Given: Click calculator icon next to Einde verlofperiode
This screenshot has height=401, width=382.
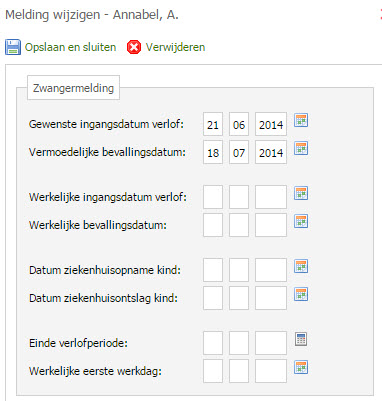Looking at the screenshot, I should pyautogui.click(x=301, y=339).
